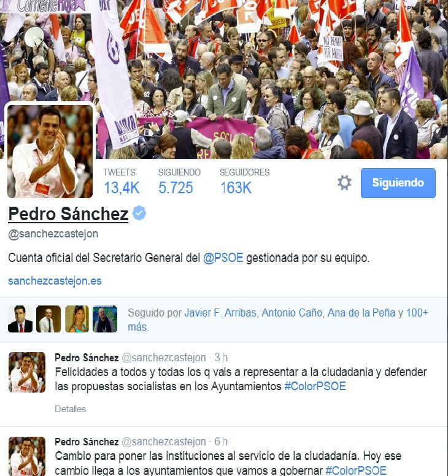Click the 3 h tweet timestamp
This screenshot has width=448, height=476.
pyautogui.click(x=221, y=357)
